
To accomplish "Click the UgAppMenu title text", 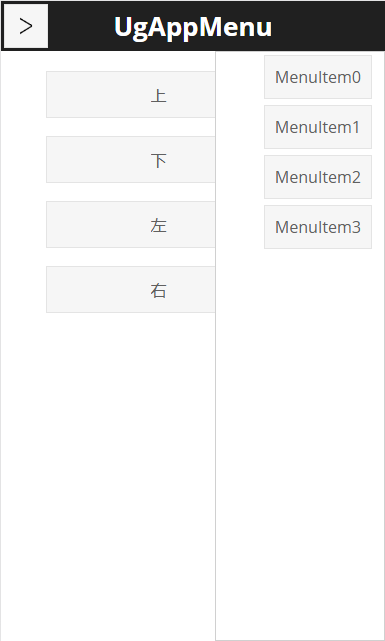I will click(193, 27).
